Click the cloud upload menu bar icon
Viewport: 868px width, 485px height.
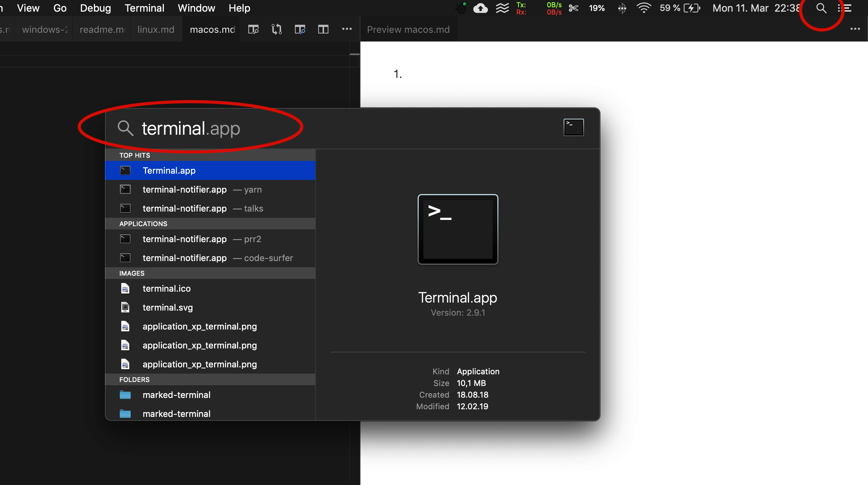480,8
